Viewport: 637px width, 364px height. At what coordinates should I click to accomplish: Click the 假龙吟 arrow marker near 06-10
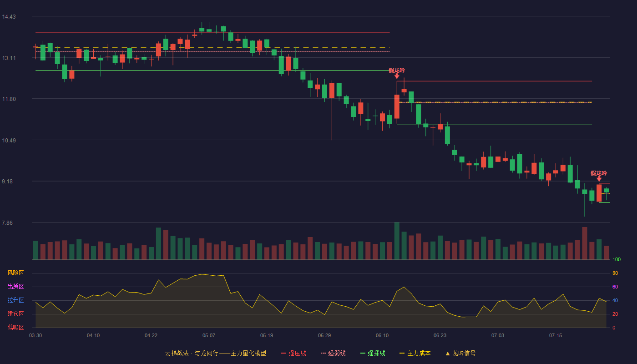[x=397, y=76]
